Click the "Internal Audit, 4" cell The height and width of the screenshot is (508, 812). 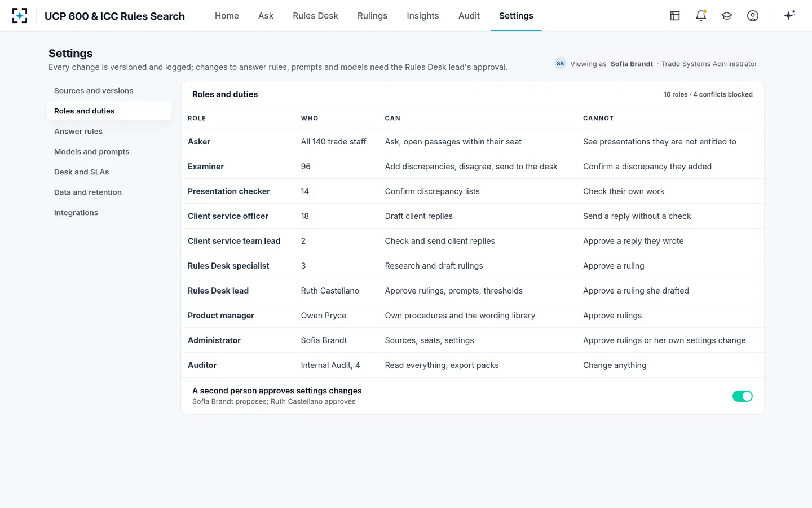[x=330, y=365]
